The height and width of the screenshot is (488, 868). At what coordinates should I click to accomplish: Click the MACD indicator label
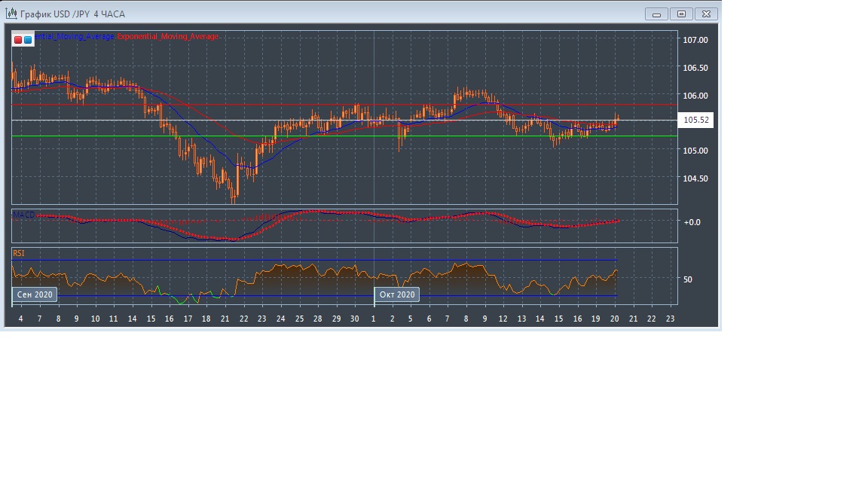pyautogui.click(x=24, y=215)
